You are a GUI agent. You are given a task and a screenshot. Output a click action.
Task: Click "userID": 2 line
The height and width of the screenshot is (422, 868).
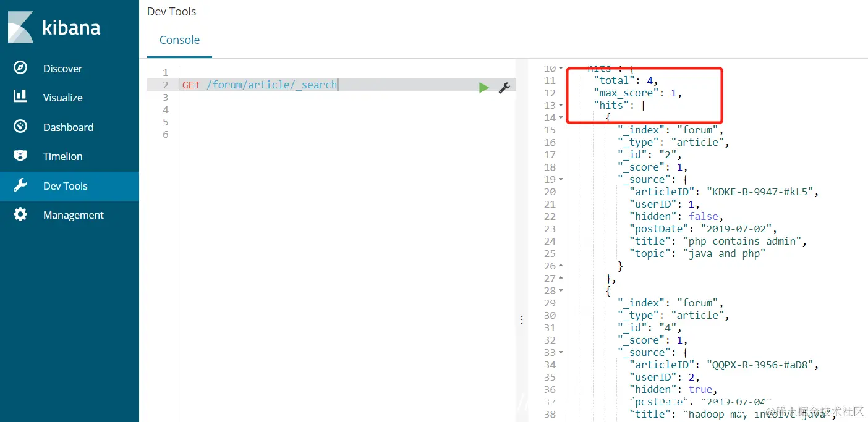coord(665,377)
